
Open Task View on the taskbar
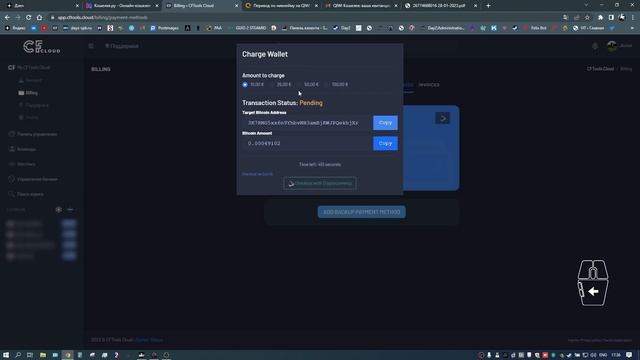(x=30, y=355)
